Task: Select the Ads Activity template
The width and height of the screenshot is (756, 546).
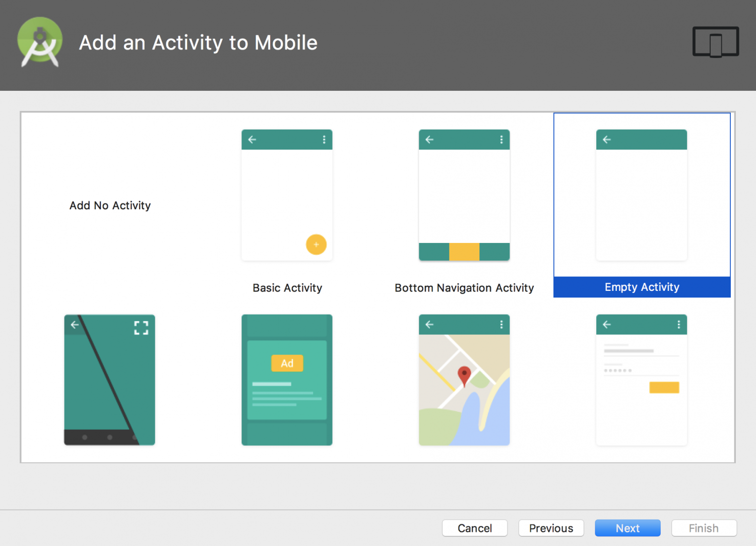Action: (x=287, y=381)
